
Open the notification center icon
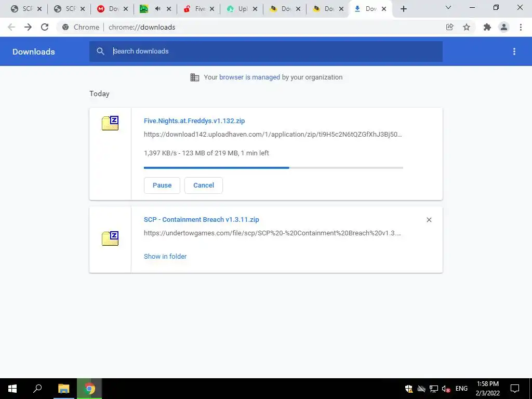tap(515, 389)
